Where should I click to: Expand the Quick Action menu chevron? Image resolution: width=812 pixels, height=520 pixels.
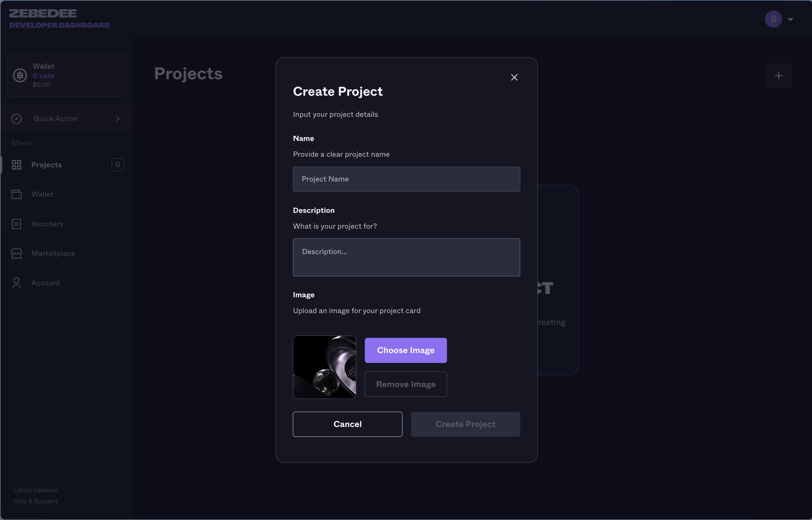tap(118, 118)
